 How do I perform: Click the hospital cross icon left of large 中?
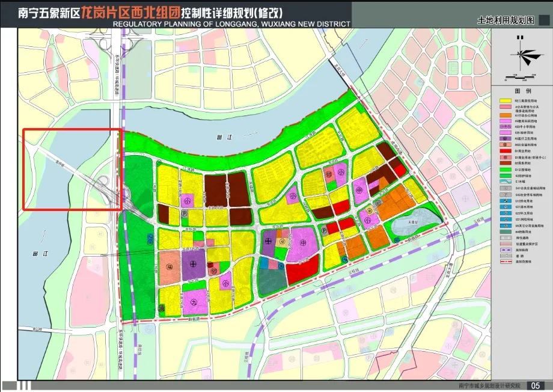[x=268, y=241]
